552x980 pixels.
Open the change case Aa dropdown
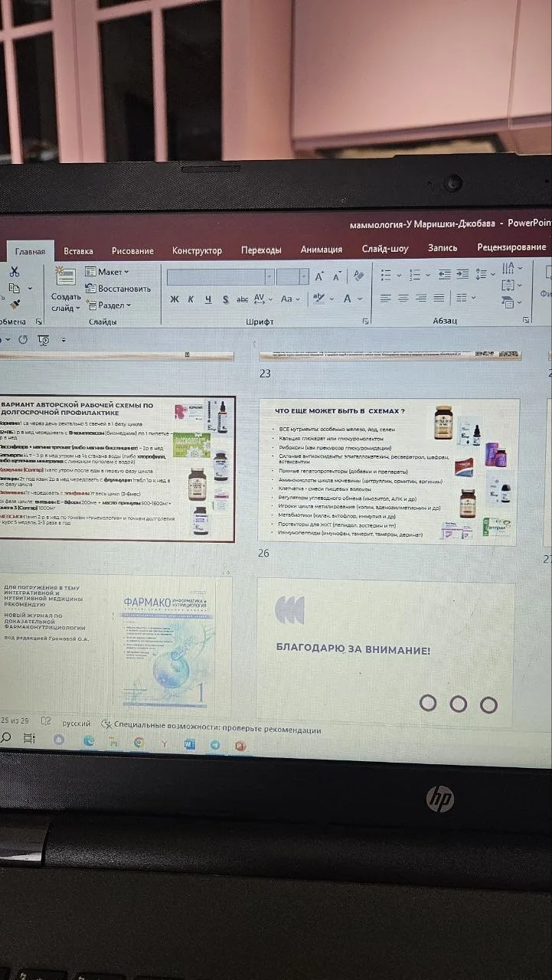tap(291, 299)
